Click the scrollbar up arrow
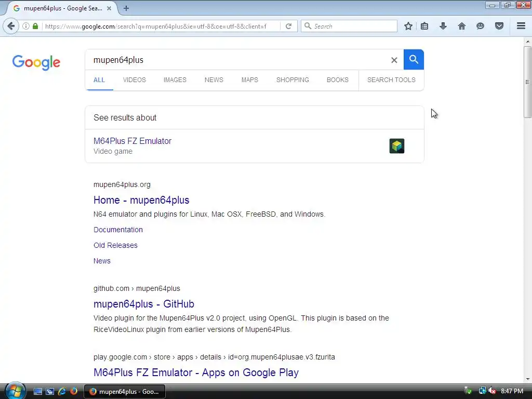The height and width of the screenshot is (399, 532). coord(527,42)
